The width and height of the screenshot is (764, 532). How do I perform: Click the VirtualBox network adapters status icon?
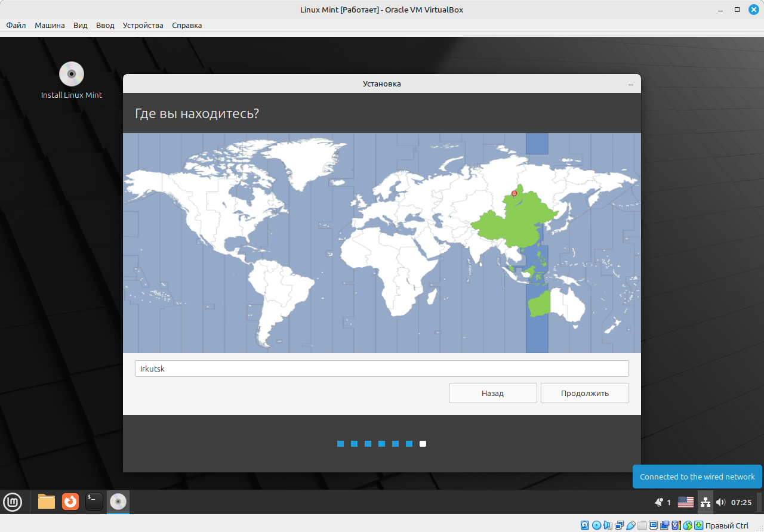point(619,525)
